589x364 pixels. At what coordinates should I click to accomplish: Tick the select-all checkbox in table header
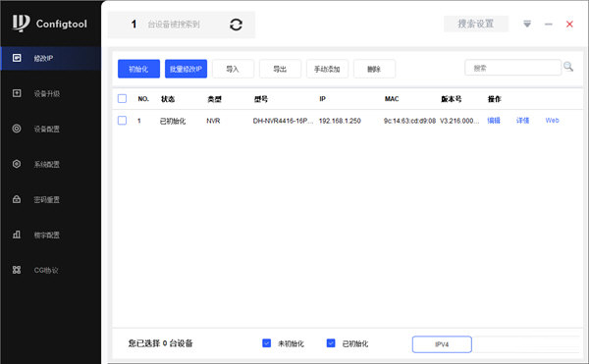[122, 99]
